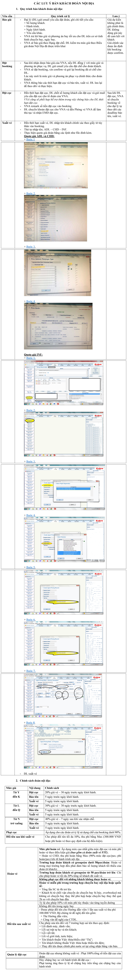This screenshot has width=128, height=980.
Task: Select the line 'VNA remark số tiền đặt cọc vào booking'
Action: [48, 106]
